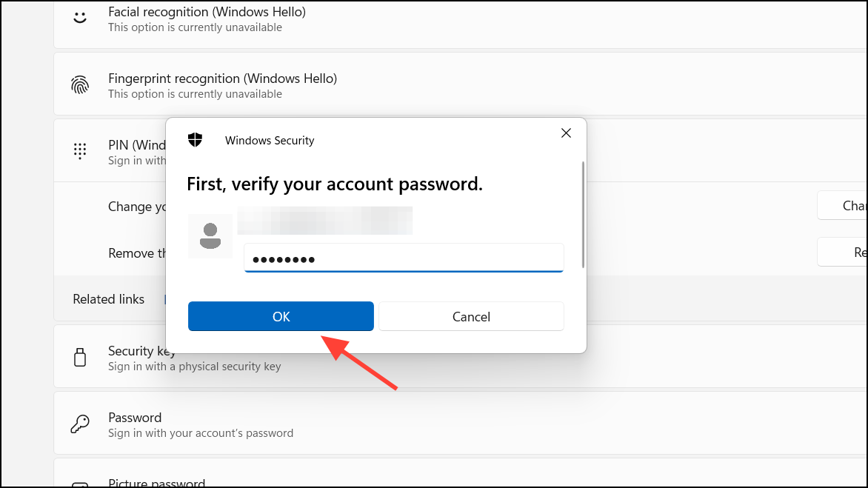Viewport: 868px width, 488px height.
Task: Close the Windows Security dialog
Action: tap(566, 133)
